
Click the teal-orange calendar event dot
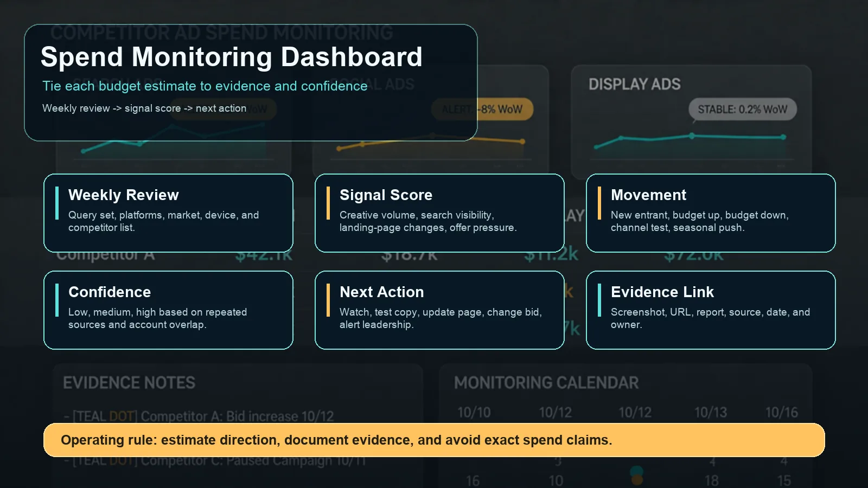tap(637, 475)
